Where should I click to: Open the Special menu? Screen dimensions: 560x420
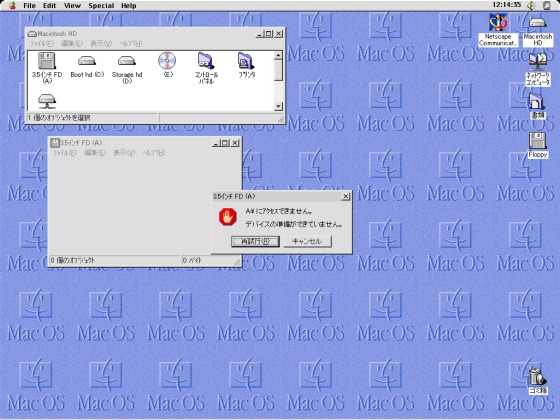[x=101, y=6]
